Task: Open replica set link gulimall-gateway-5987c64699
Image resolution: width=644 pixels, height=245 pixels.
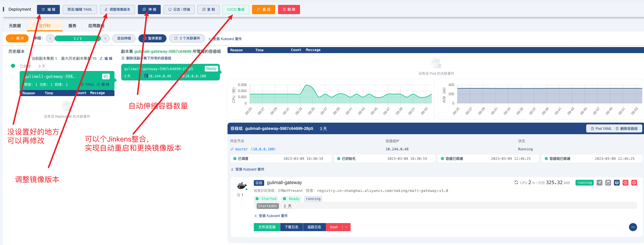Action: click(x=163, y=51)
